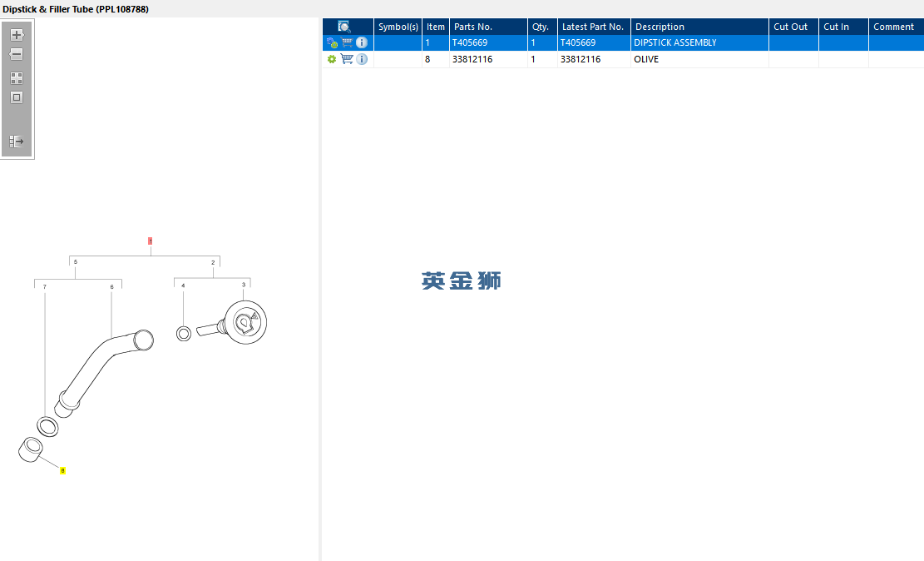Select parts number T405669 cell
This screenshot has height=561, width=924.
[x=488, y=42]
